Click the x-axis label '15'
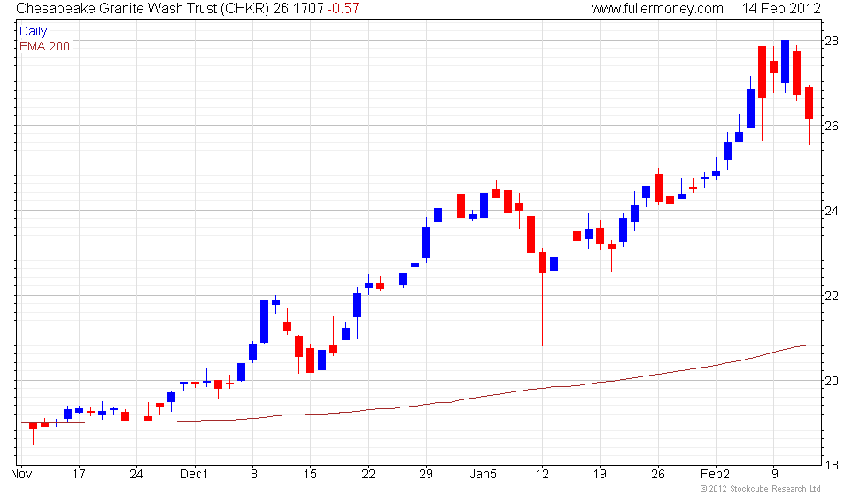The image size is (868, 496). tap(311, 475)
